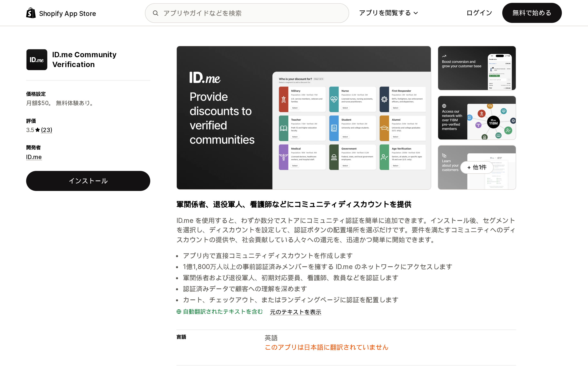The width and height of the screenshot is (588, 368).
Task: Click the + 他1件 more images button
Action: (x=477, y=167)
